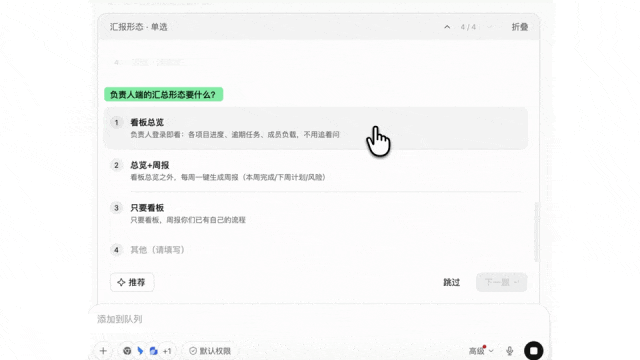This screenshot has width=640, height=360.
Task: Click the black stop generation button
Action: pyautogui.click(x=533, y=351)
